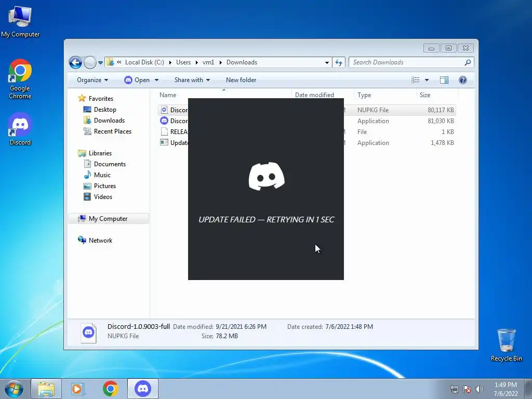The image size is (532, 399).
Task: Open the Organize menu
Action: coord(92,80)
